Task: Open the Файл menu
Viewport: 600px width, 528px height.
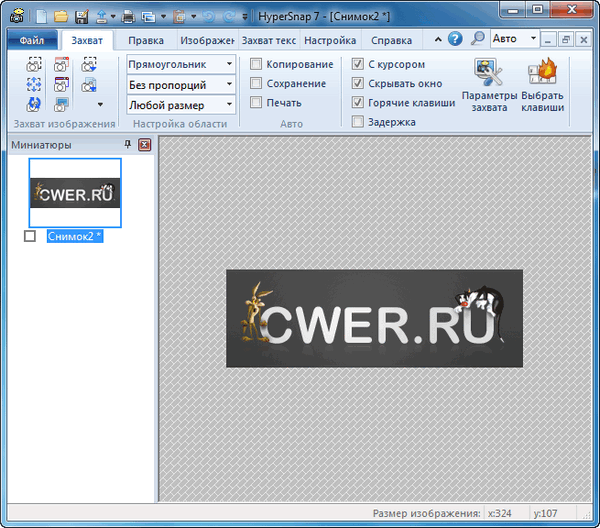Action: pyautogui.click(x=31, y=41)
